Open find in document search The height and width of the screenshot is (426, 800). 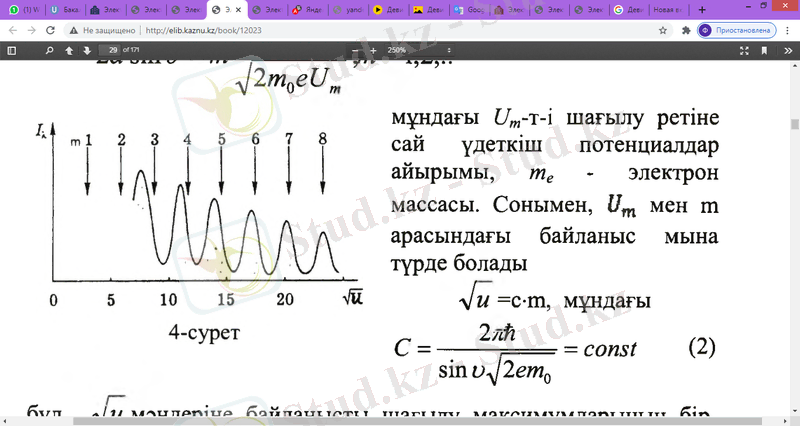point(49,51)
